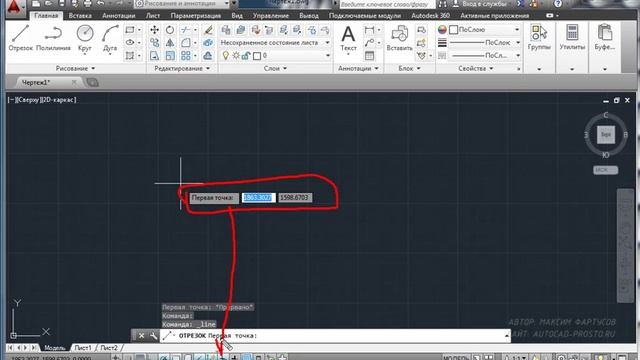Insert a table via the table icon
640x360 pixels.
click(x=369, y=55)
